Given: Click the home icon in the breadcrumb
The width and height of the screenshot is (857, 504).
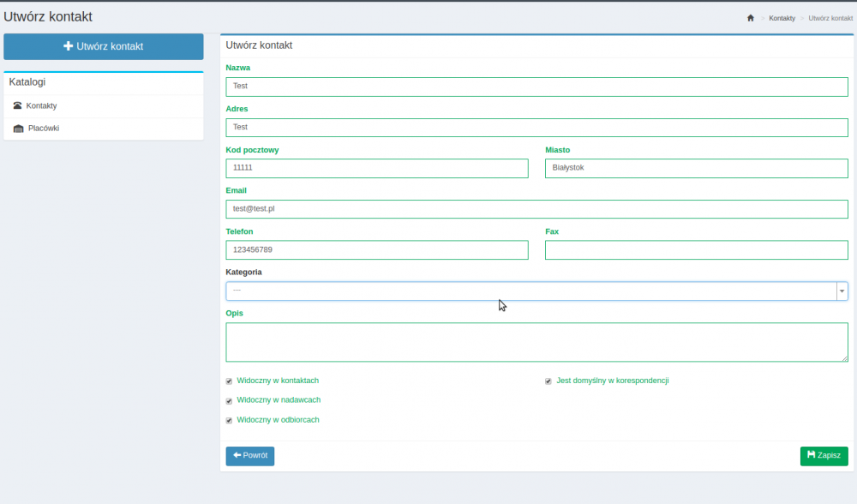Looking at the screenshot, I should (x=751, y=18).
